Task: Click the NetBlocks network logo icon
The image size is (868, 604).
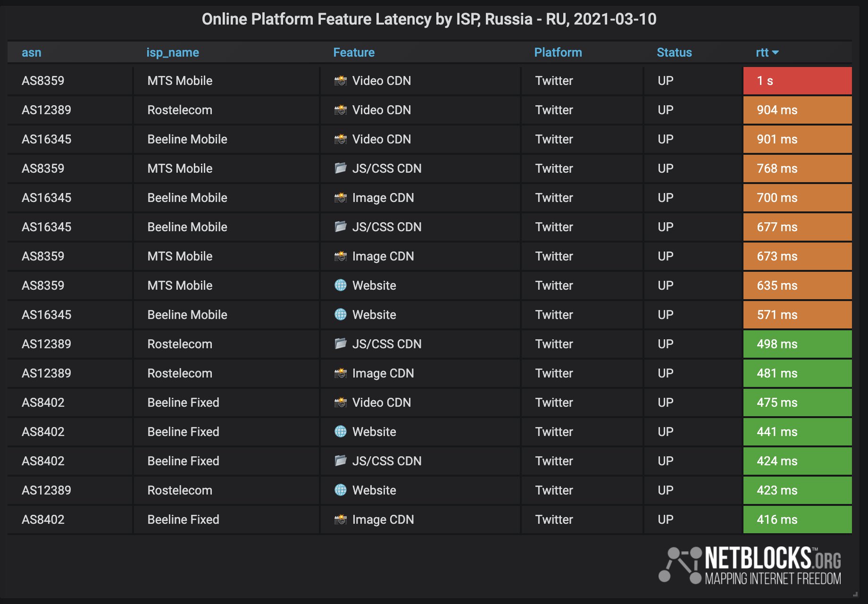Action: coord(680,565)
